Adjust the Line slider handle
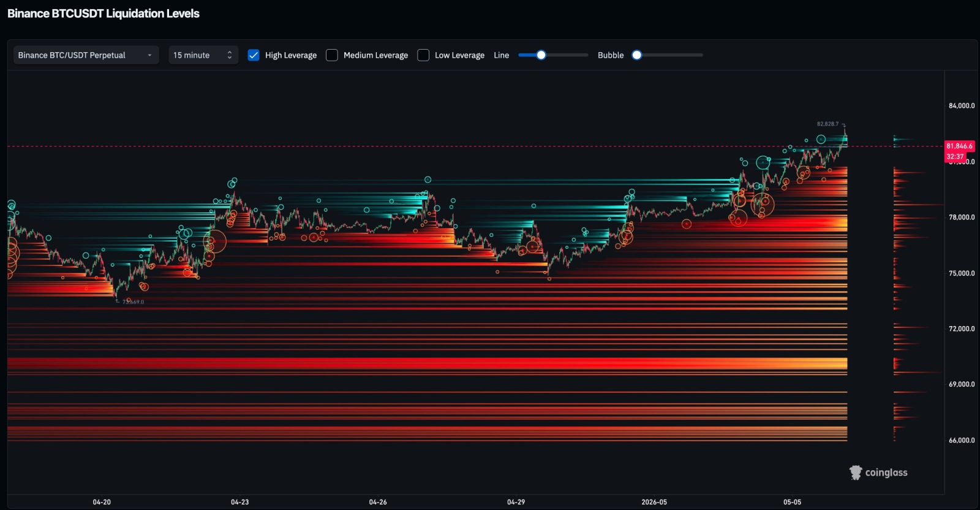The height and width of the screenshot is (510, 980). click(x=541, y=55)
